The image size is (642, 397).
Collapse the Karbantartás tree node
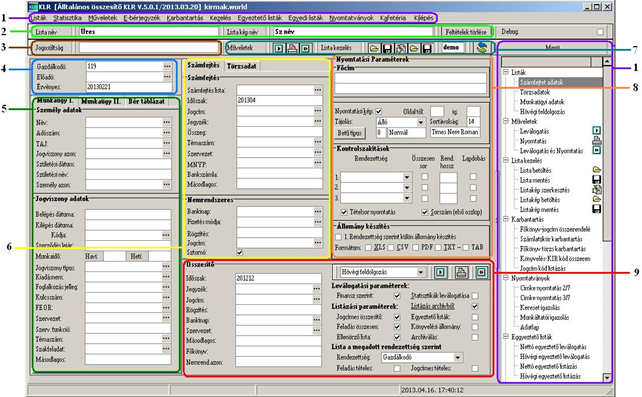506,219
